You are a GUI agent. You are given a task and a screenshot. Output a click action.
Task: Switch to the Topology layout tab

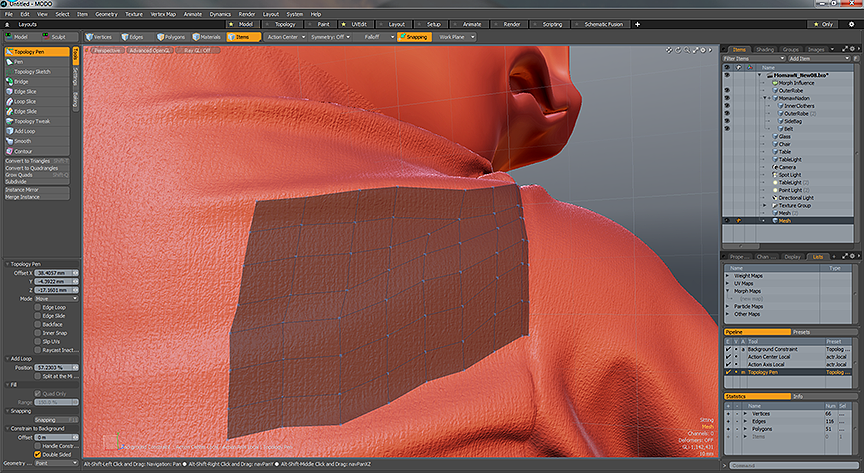click(x=283, y=24)
